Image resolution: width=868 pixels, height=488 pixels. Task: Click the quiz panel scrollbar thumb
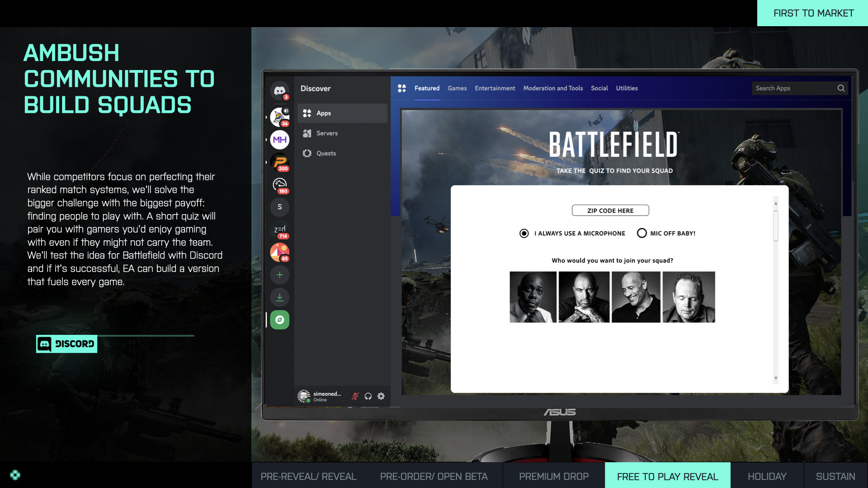[x=776, y=226]
